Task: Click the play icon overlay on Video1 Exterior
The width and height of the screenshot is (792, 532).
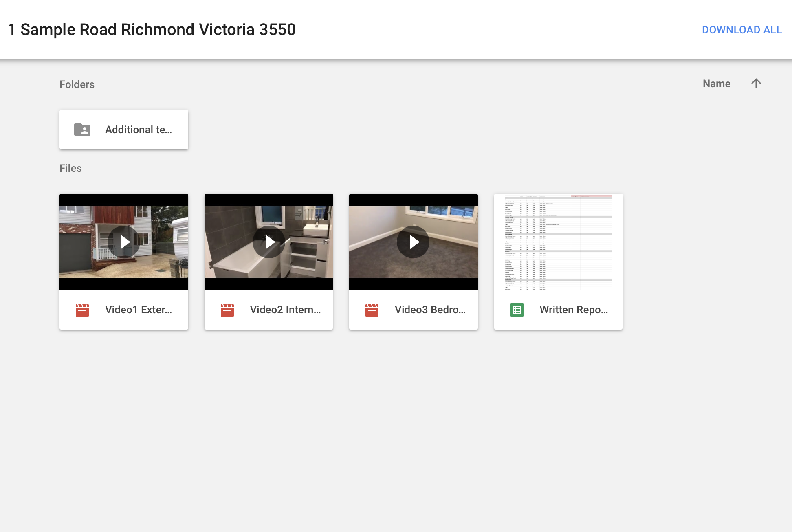Action: [123, 242]
